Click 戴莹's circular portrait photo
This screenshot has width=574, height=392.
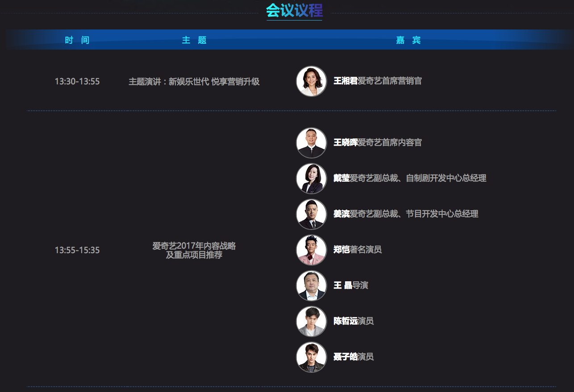[312, 179]
